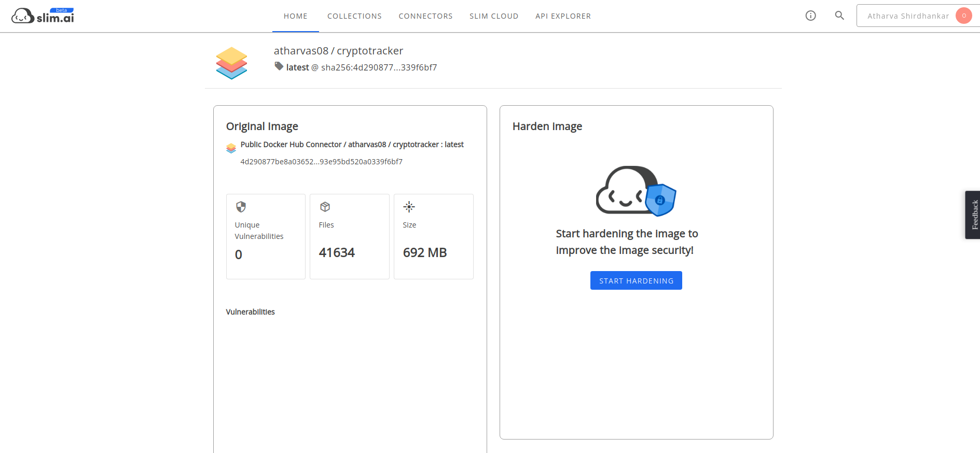The height and width of the screenshot is (453, 980).
Task: Open the Feedback side tab
Action: (973, 215)
